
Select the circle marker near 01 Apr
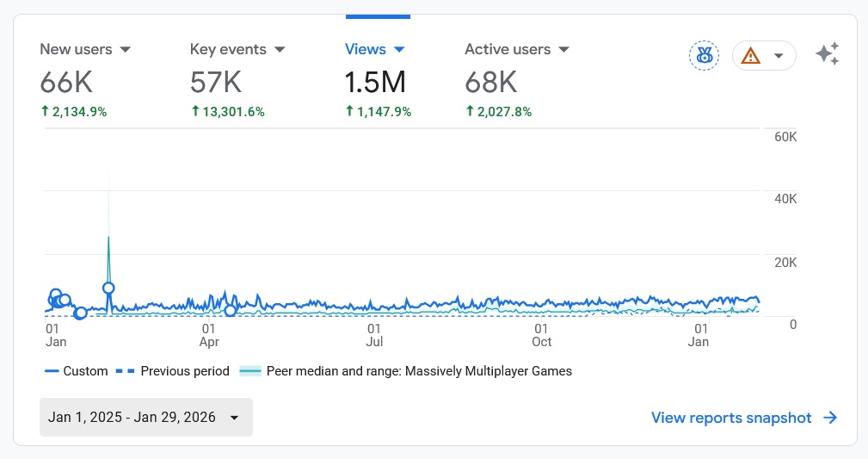(230, 311)
